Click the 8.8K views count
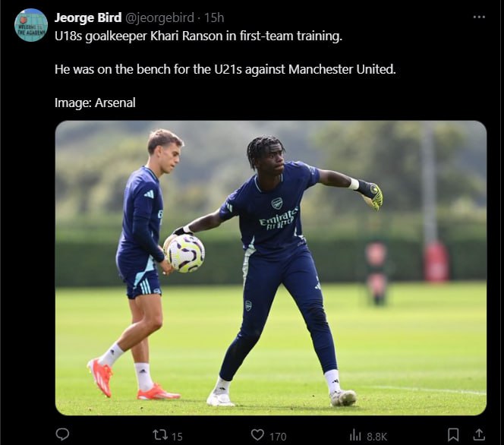The width and height of the screenshot is (504, 445). coord(376,437)
